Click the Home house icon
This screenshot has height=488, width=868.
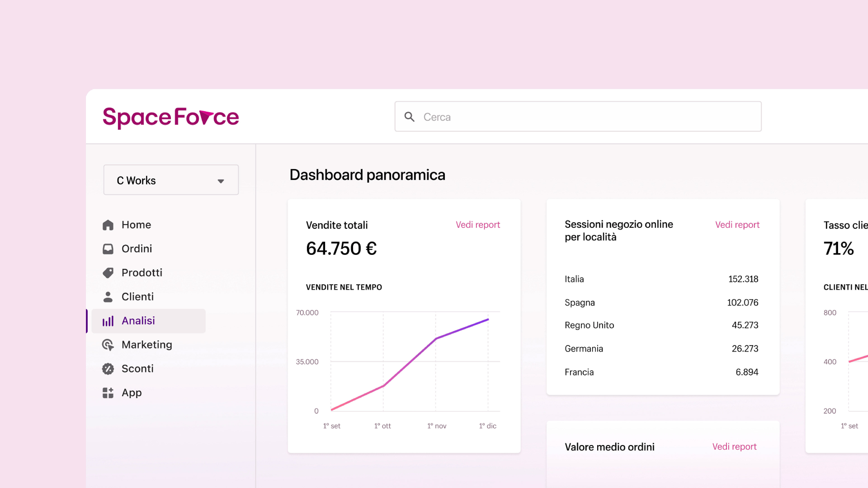pos(108,225)
